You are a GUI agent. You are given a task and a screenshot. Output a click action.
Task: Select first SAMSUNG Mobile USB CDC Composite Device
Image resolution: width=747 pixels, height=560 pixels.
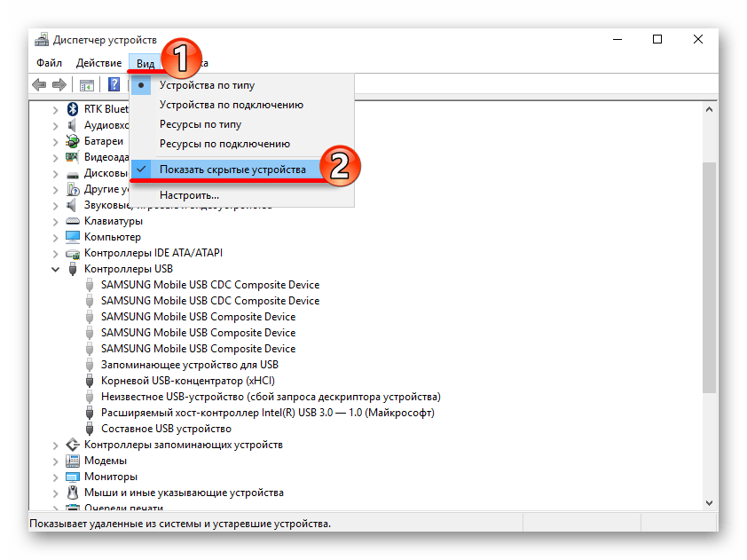(x=210, y=285)
